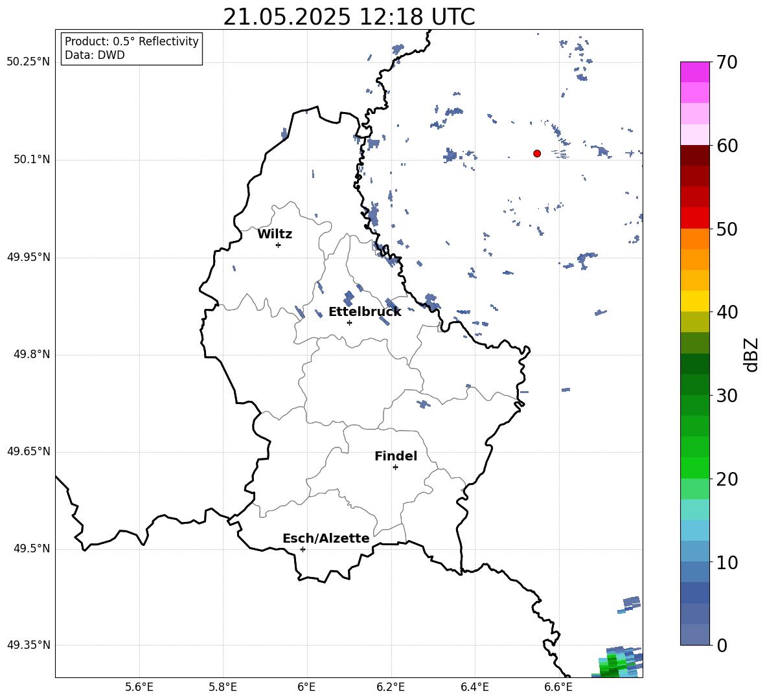Click the 6°E longitude label
This screenshot has height=700, width=767.
click(x=306, y=687)
